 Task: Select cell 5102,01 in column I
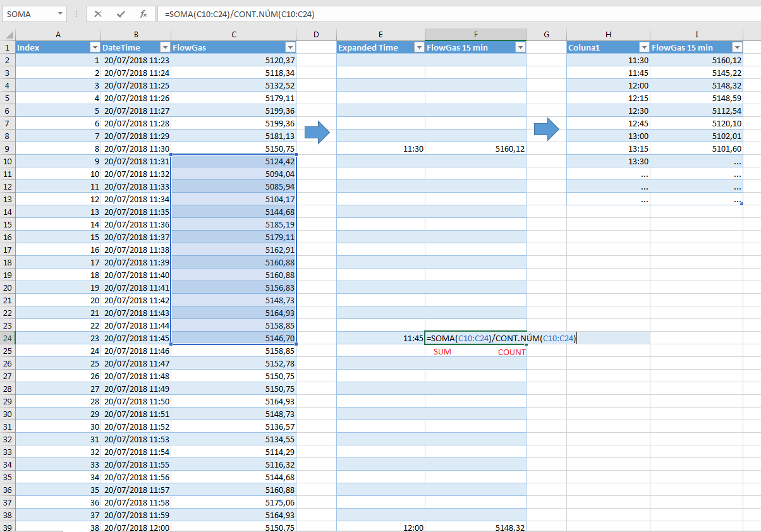tap(697, 136)
